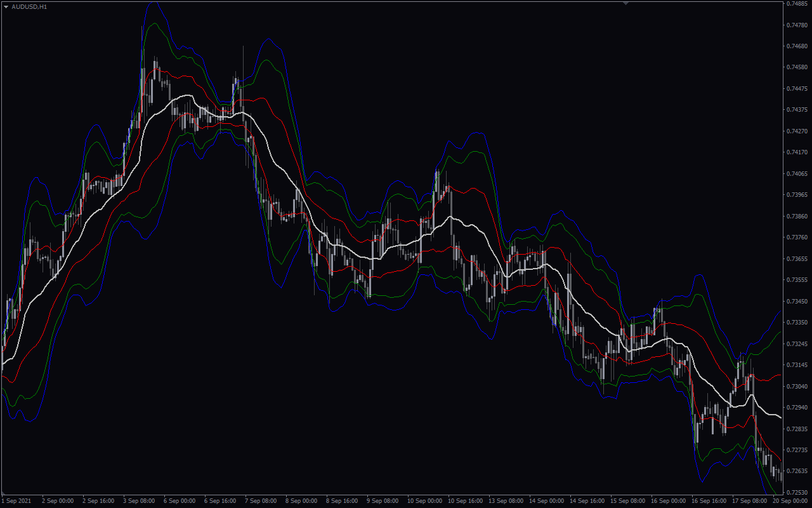
Task: Click price level 0.74780 on the scale
Action: point(796,25)
